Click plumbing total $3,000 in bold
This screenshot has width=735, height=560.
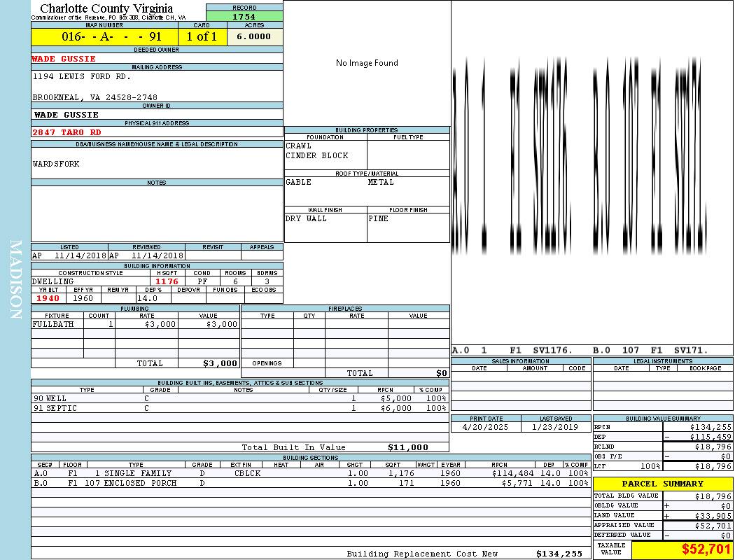coord(220,363)
